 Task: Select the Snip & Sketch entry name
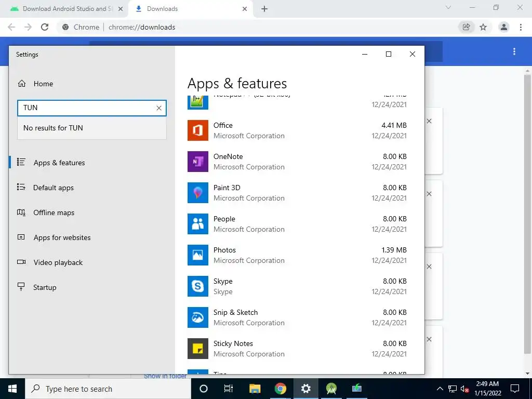[x=235, y=312]
